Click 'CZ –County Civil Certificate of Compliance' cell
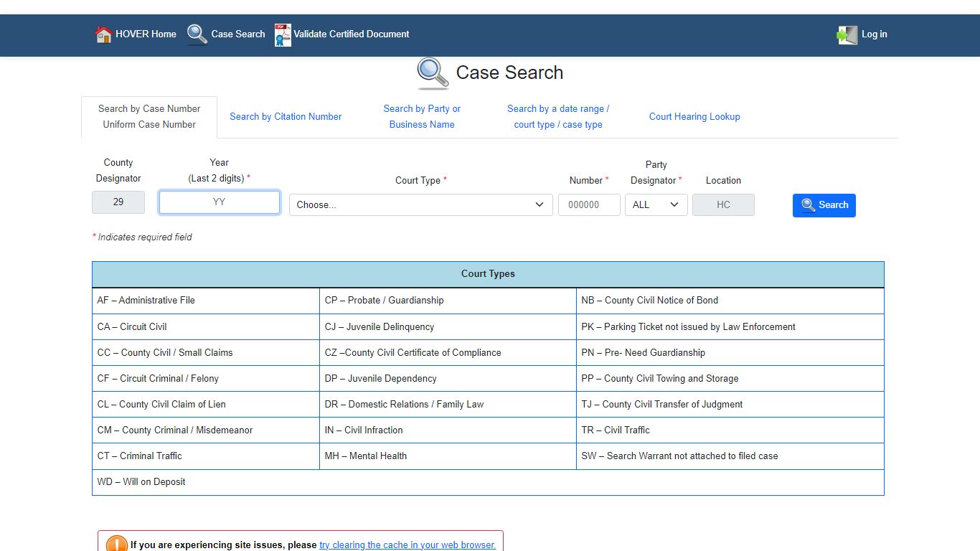Viewport: 980px width, 551px height. [x=448, y=352]
